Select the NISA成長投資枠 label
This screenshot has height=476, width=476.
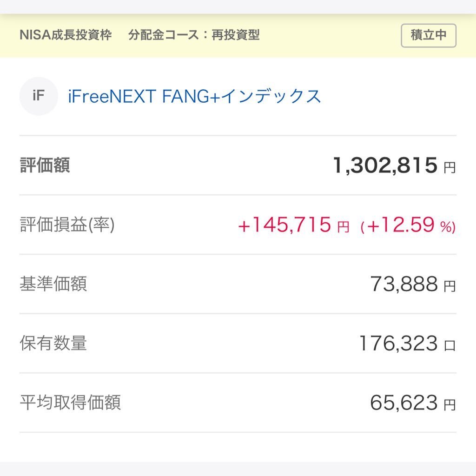coord(66,35)
